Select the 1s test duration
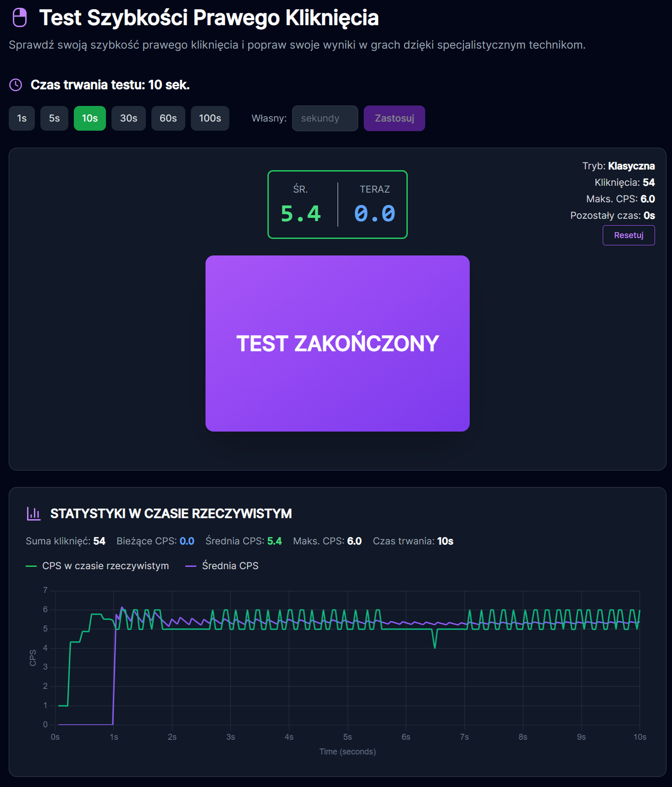Viewport: 672px width, 787px height. pos(22,118)
